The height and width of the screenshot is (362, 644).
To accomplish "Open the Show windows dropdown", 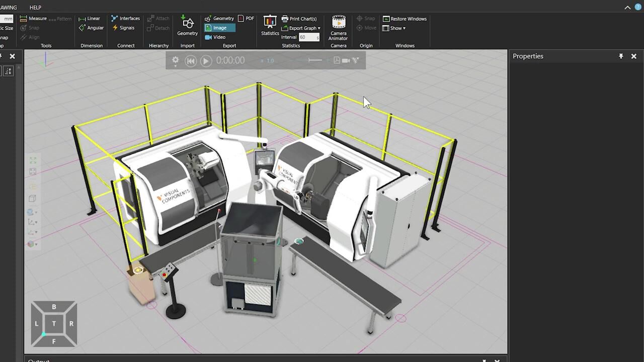I will [x=394, y=28].
